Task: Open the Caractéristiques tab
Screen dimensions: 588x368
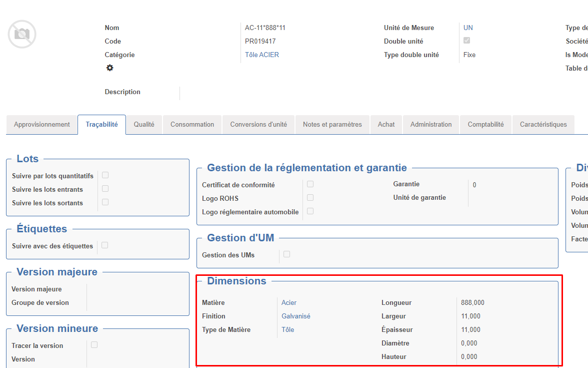Action: click(x=543, y=125)
